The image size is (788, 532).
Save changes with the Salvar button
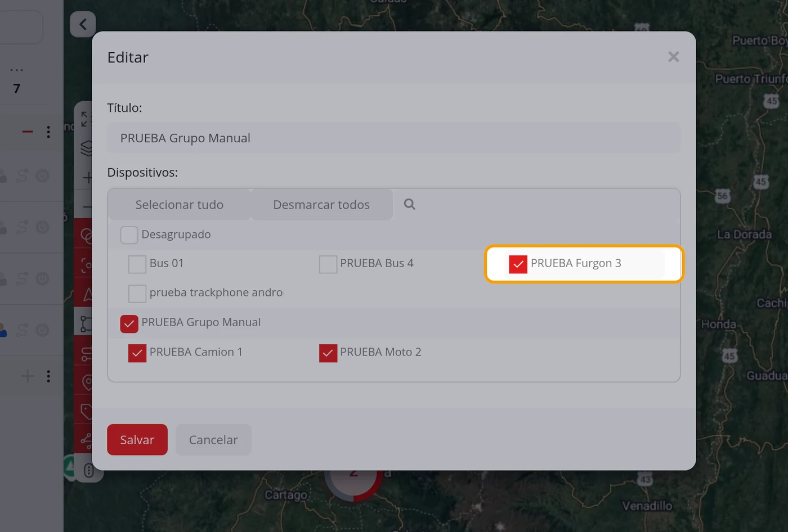pos(137,440)
